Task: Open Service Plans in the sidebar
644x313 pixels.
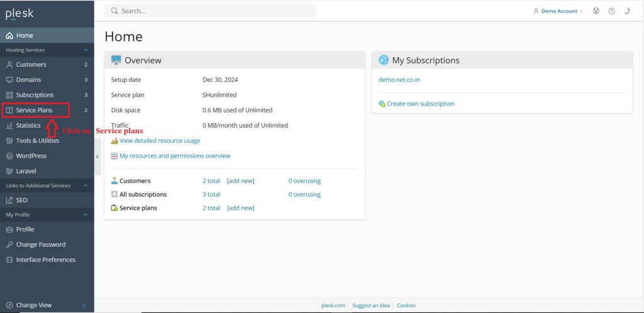Action: point(47,110)
